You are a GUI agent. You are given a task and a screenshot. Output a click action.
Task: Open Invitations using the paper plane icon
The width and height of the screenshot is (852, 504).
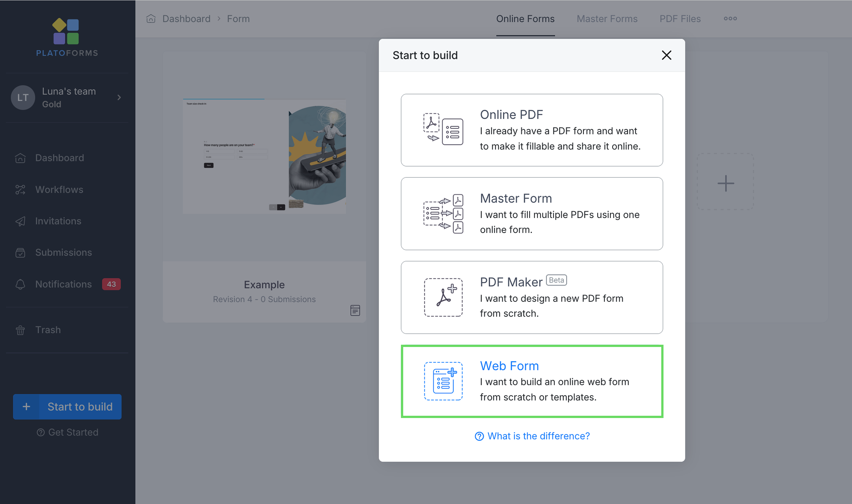coord(20,221)
